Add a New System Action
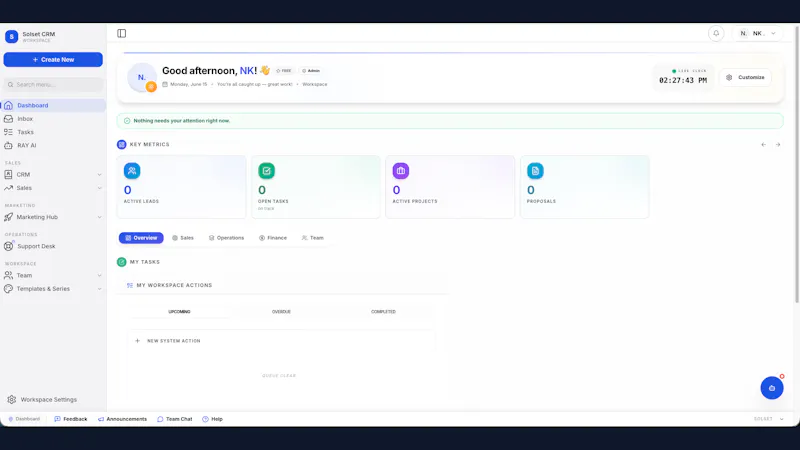The height and width of the screenshot is (450, 800). [281, 341]
